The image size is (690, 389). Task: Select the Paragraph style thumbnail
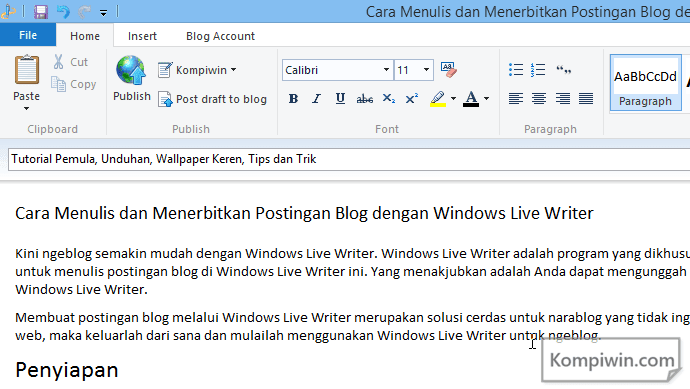(646, 83)
